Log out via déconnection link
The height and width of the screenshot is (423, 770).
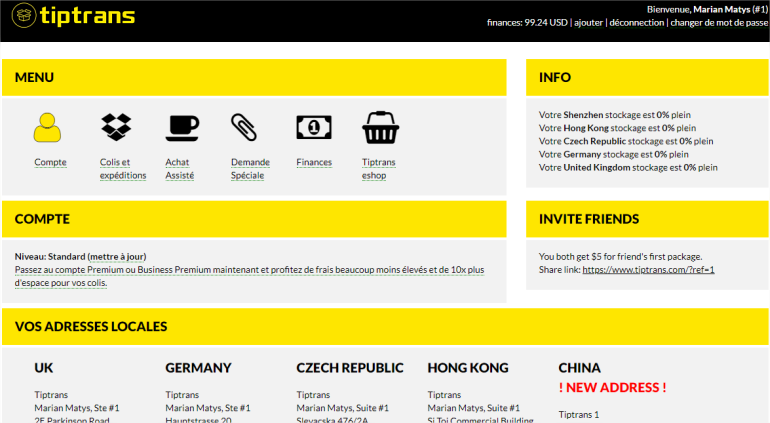coord(636,23)
